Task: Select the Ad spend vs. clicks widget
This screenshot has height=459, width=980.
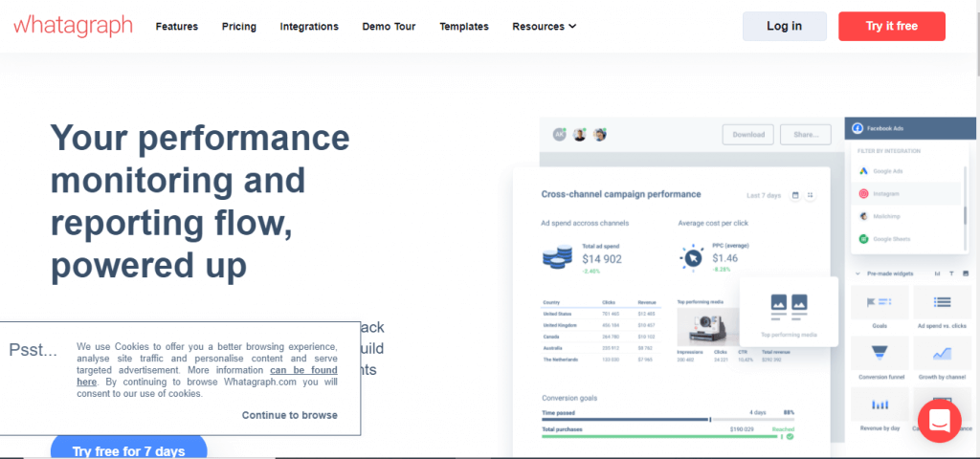Action: coord(941,306)
